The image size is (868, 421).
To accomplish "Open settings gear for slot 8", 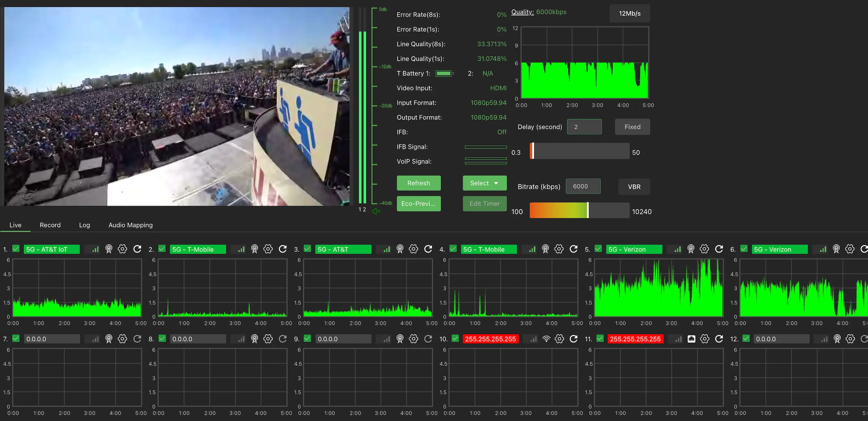I will coord(268,339).
